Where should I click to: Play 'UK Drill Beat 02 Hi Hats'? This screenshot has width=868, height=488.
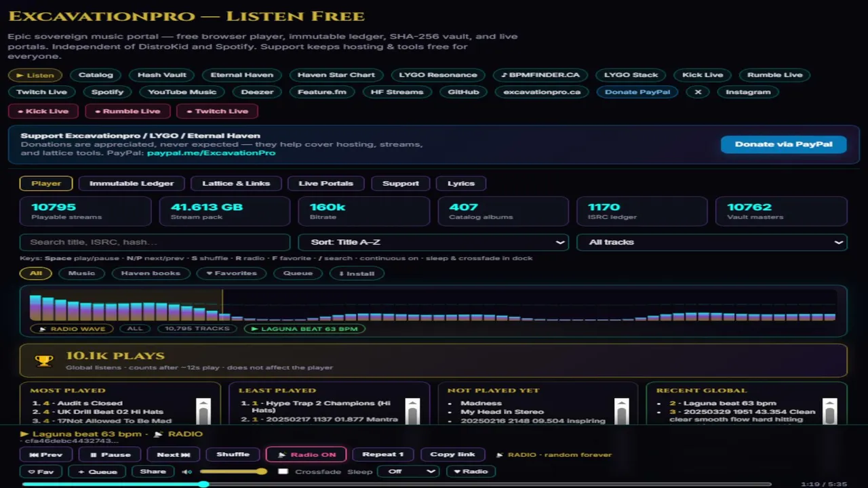click(x=109, y=412)
